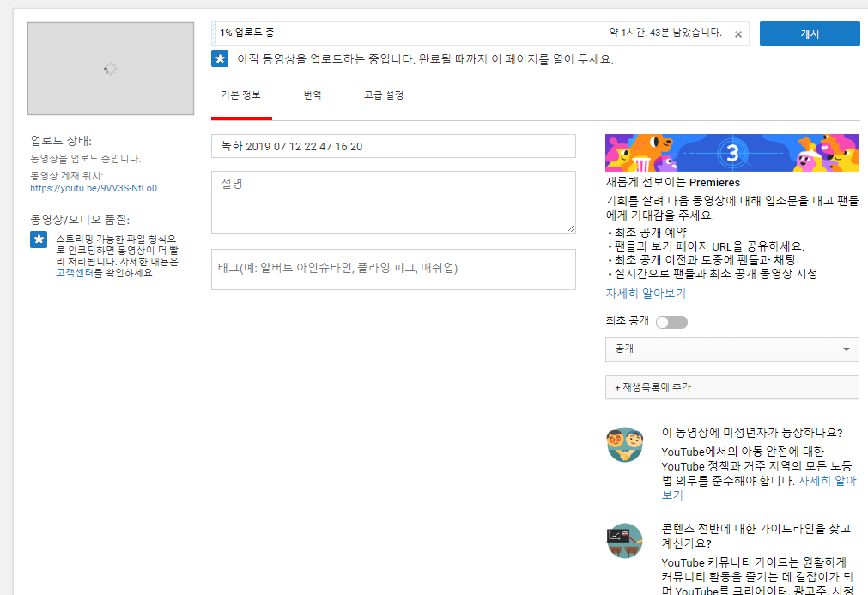Focus the video title input field
Image resolution: width=868 pixels, height=595 pixels.
click(x=393, y=147)
